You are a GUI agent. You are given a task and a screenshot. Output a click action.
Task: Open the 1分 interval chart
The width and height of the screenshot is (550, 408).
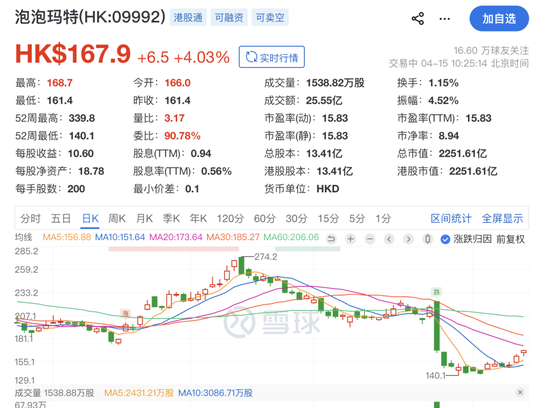click(x=383, y=219)
